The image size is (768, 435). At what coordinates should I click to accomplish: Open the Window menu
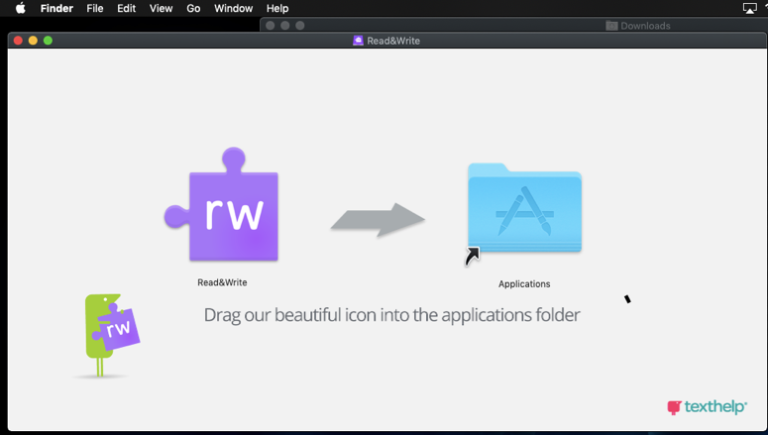click(x=233, y=8)
